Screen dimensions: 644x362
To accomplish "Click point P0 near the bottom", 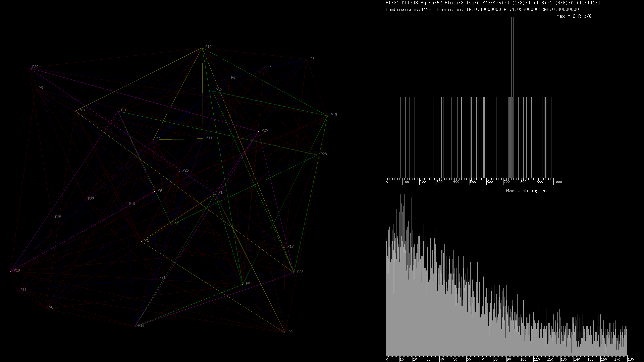I will click(243, 284).
